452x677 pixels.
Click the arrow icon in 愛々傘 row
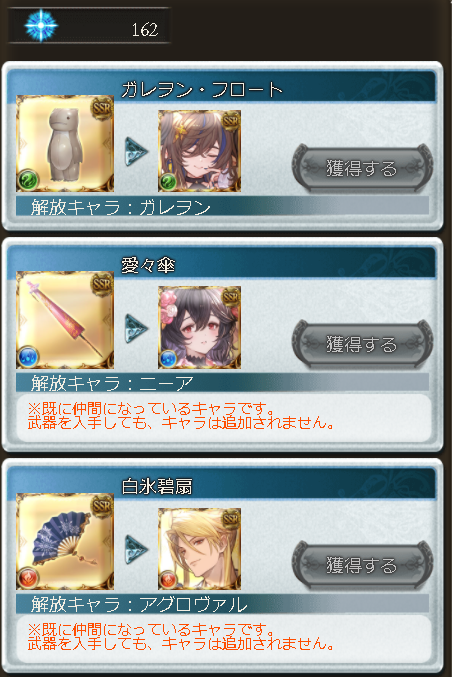point(136,329)
